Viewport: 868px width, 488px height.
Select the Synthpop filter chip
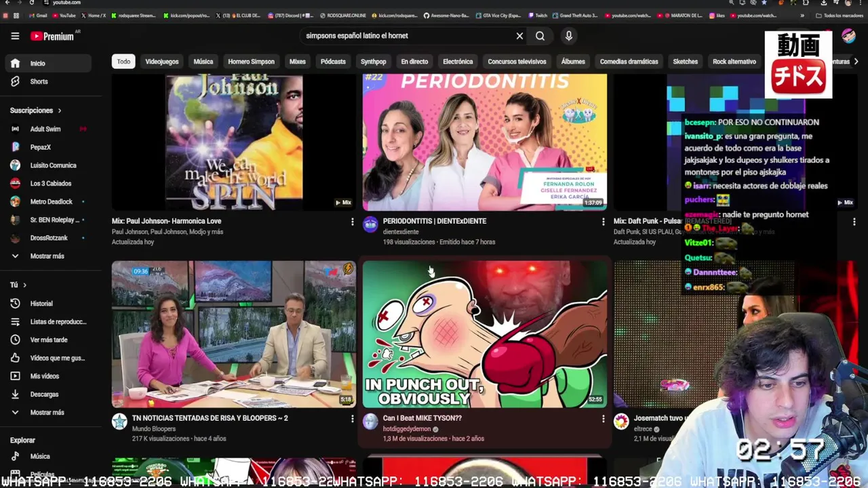373,62
